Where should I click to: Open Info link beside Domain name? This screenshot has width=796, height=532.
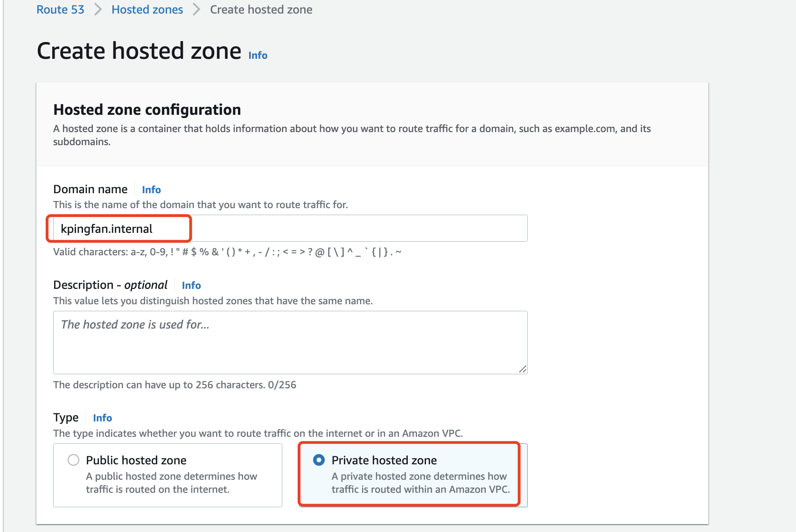coord(151,190)
